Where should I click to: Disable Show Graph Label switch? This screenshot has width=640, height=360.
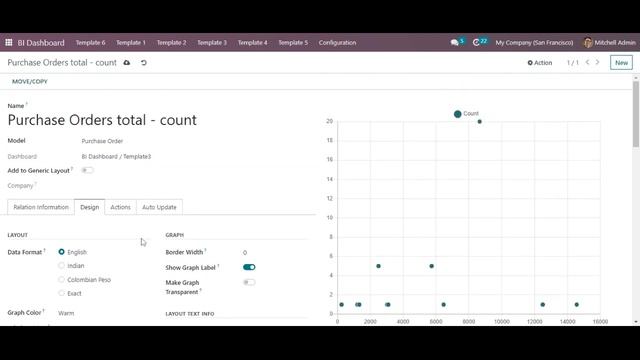click(249, 267)
